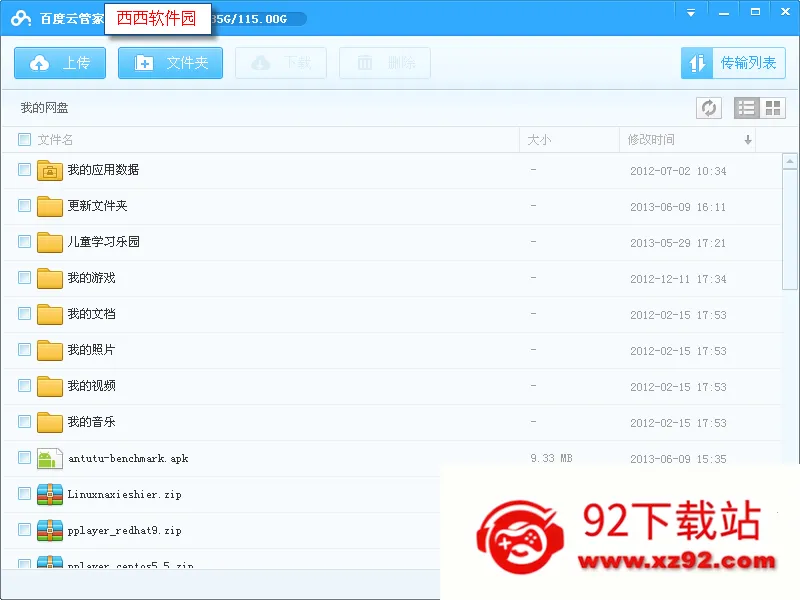Check the box for 我的视频
This screenshot has width=800, height=600.
pos(24,385)
